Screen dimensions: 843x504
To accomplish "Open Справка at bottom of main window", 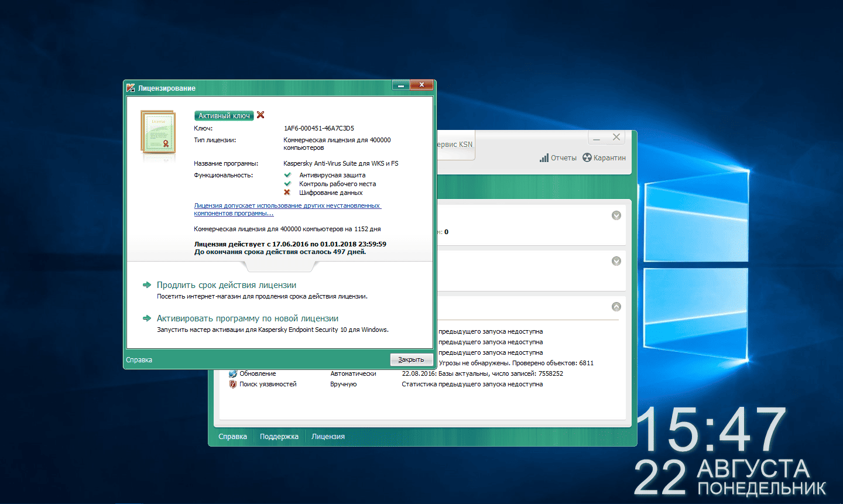I will [x=232, y=437].
